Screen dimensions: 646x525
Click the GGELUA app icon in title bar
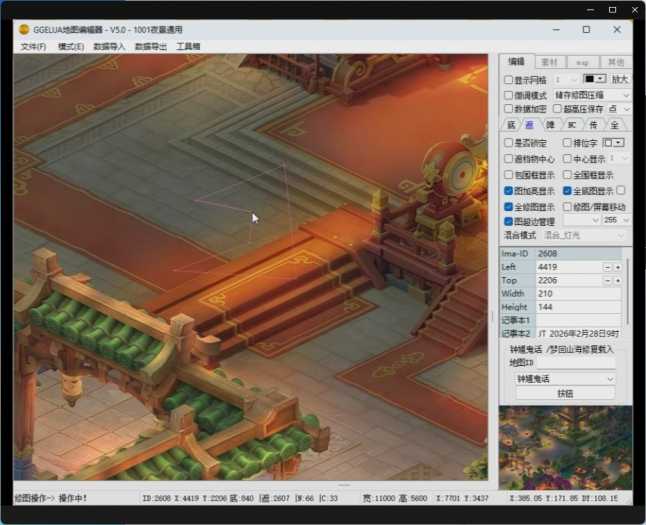click(x=24, y=29)
